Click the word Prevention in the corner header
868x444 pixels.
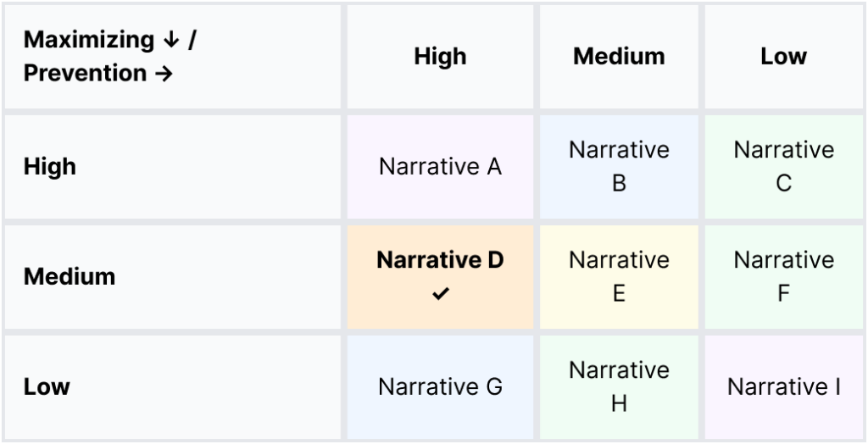pos(85,74)
